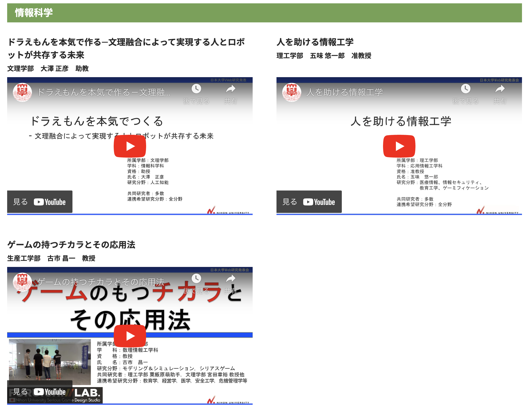532x411 pixels.
Task: Click Share arrow on ドラえもん video
Action: tap(230, 89)
